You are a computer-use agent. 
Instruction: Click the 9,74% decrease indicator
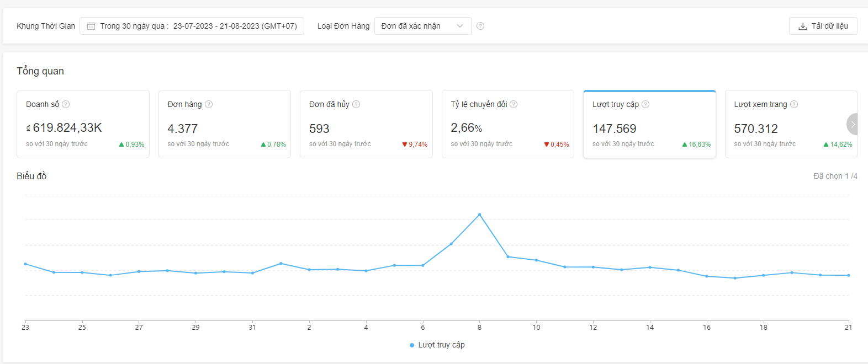415,144
